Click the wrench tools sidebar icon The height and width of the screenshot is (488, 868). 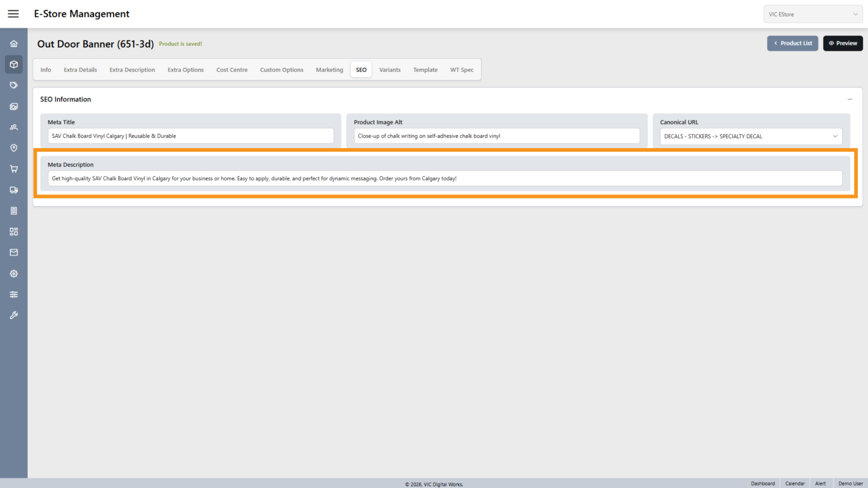[x=14, y=315]
